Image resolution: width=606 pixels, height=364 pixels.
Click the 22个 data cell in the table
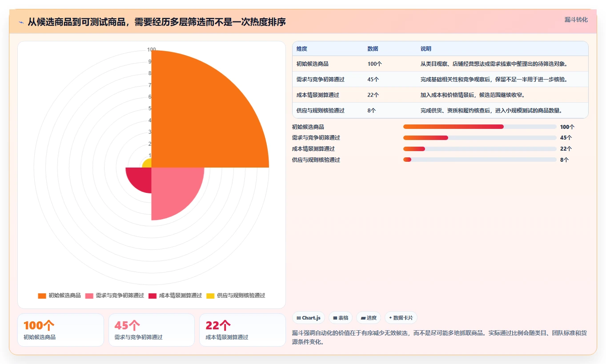click(x=373, y=95)
